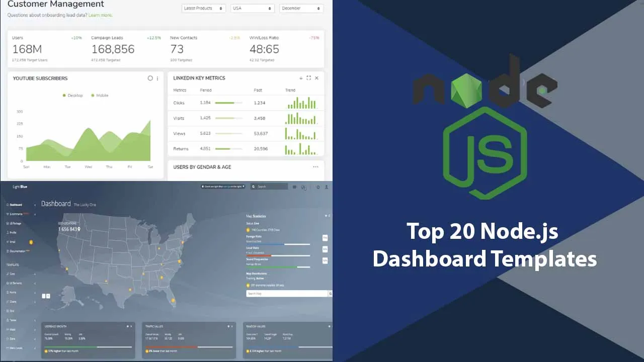Viewport: 644px width, 362px height.
Task: Click the globe icon in top bar
Action: click(303, 187)
